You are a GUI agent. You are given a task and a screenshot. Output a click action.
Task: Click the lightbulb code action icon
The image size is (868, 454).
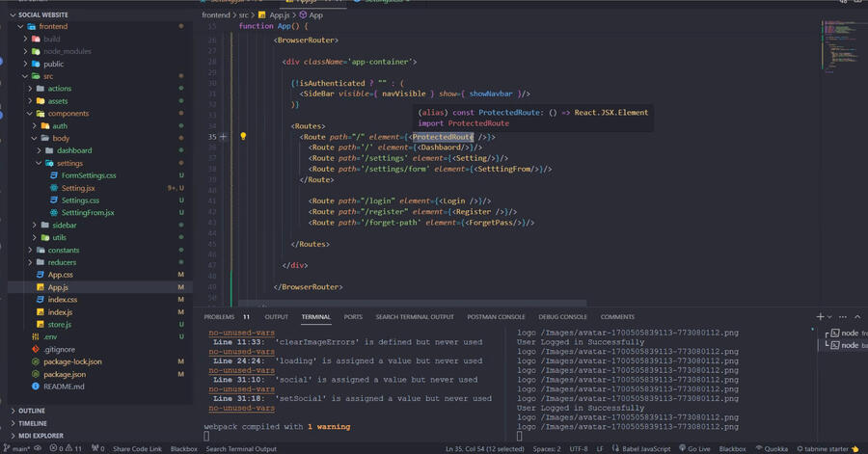click(x=243, y=137)
